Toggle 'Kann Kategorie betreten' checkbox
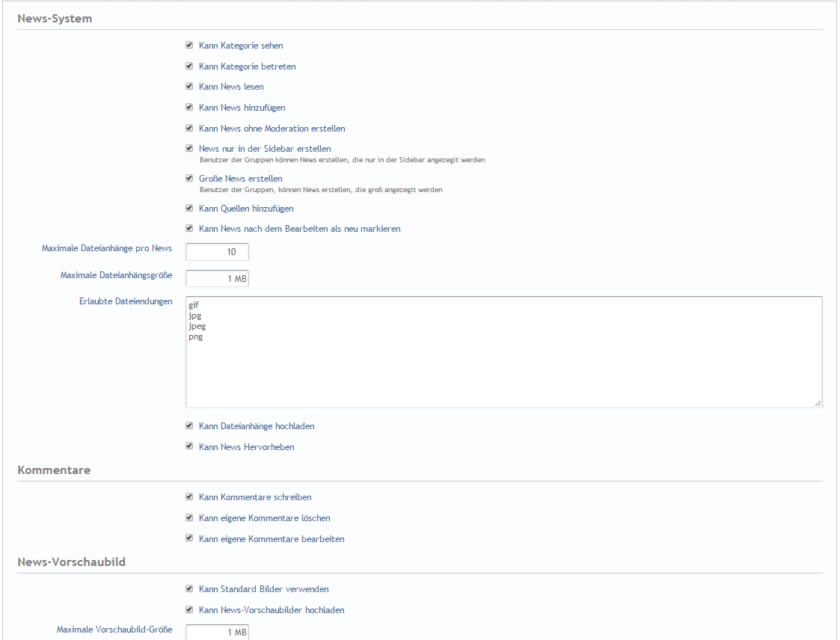The height and width of the screenshot is (640, 840). pyautogui.click(x=189, y=67)
